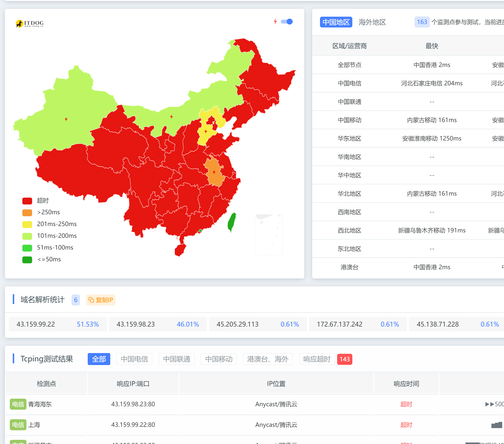Show 港澳台、海外 results

pyautogui.click(x=268, y=359)
